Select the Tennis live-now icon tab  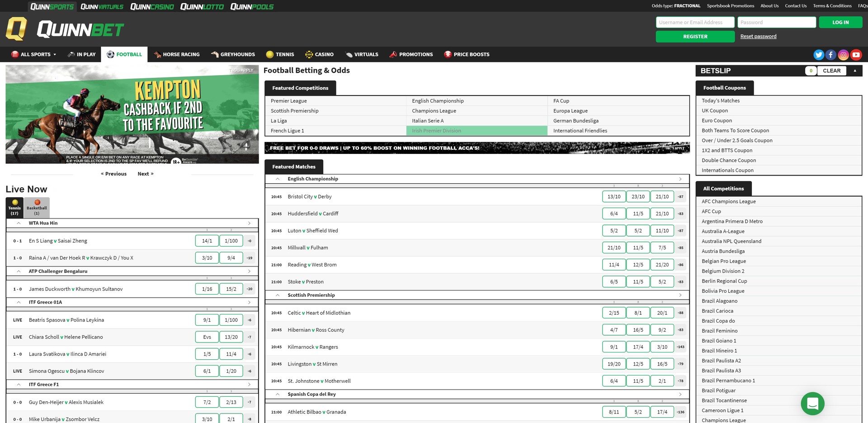click(15, 208)
